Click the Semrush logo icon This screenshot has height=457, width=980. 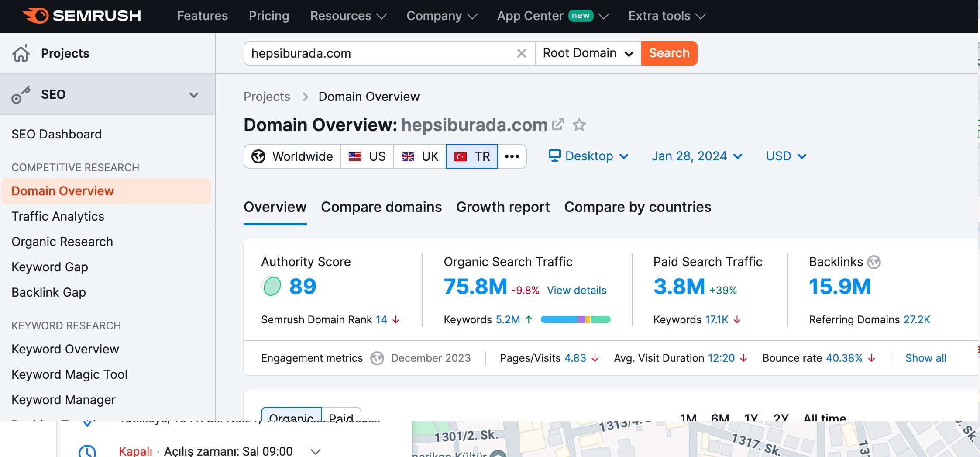coord(36,16)
